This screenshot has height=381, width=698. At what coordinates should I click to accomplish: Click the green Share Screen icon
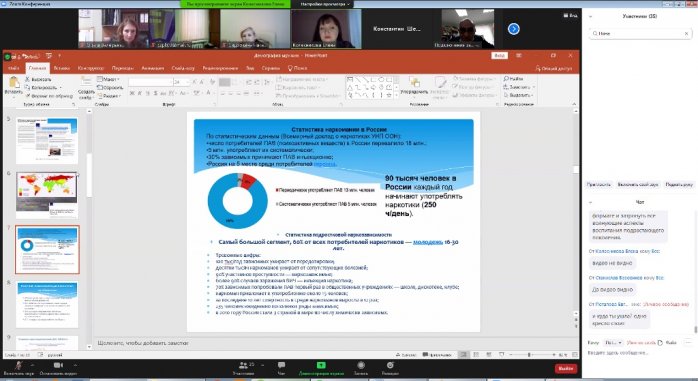321,365
